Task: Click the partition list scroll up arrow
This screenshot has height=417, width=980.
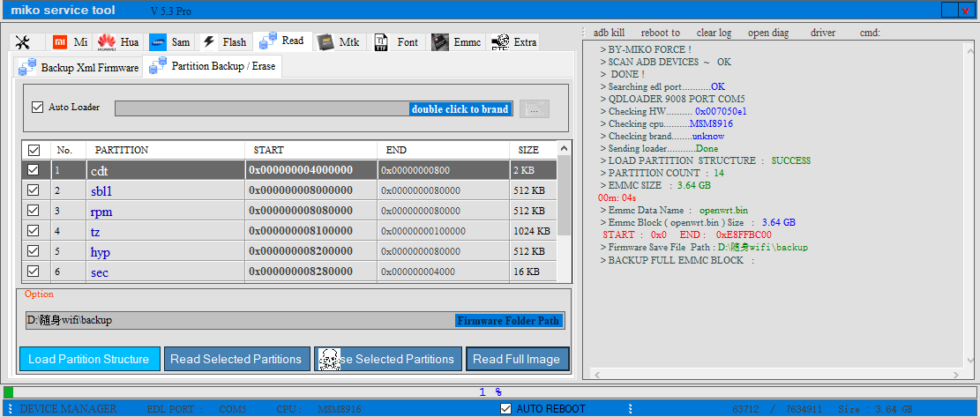Action: [x=564, y=149]
